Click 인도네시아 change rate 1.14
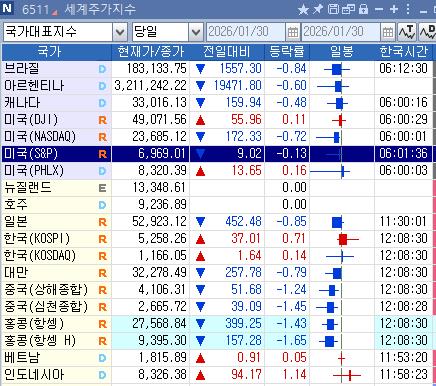Viewport: 436px width, 386px height. click(x=294, y=375)
